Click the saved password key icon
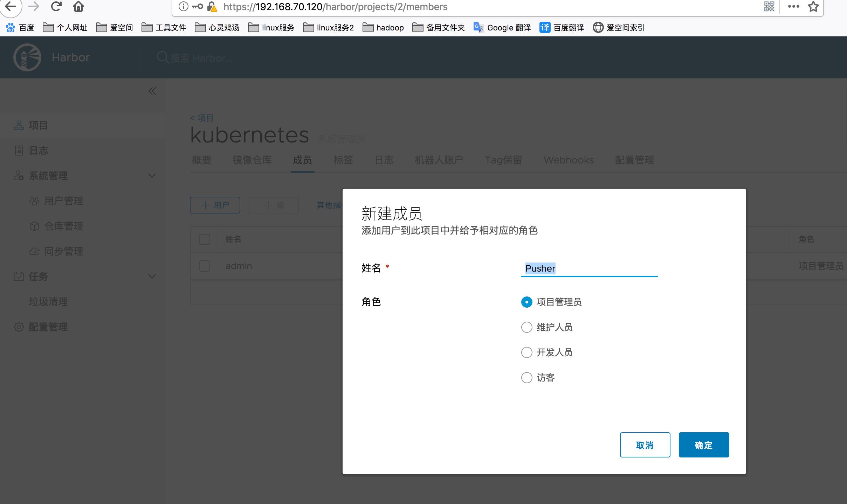This screenshot has width=847, height=504. [198, 6]
